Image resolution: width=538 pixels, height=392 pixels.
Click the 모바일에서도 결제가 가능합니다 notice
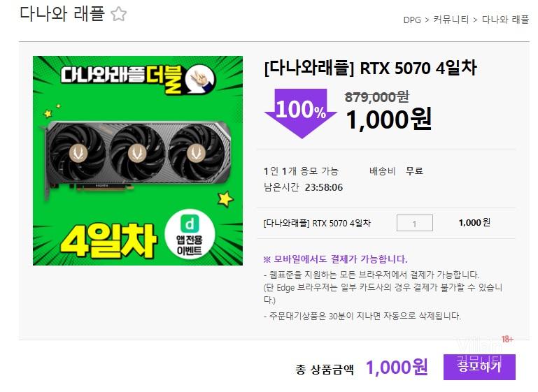point(335,259)
